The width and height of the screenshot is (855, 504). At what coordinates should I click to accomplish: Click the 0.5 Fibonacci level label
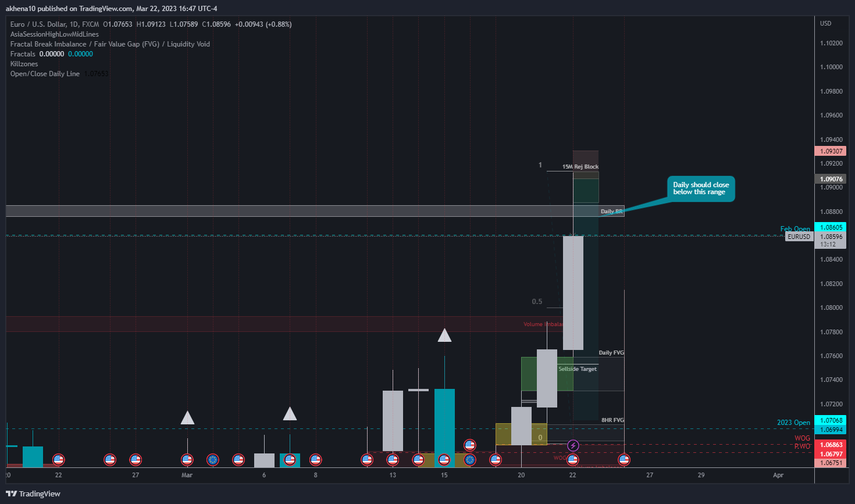pos(537,302)
